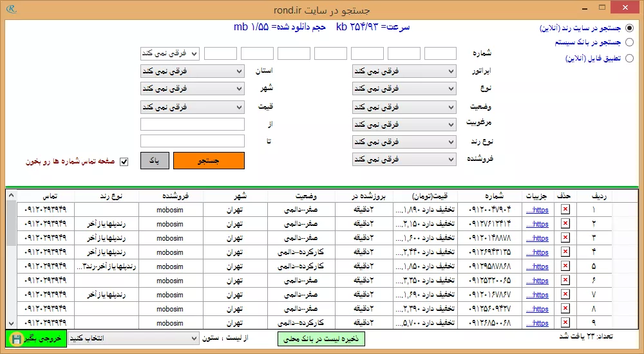Viewport: 644px width, 354px height.
Task: Click the app logo icon in the title bar
Action: pyautogui.click(x=10, y=9)
